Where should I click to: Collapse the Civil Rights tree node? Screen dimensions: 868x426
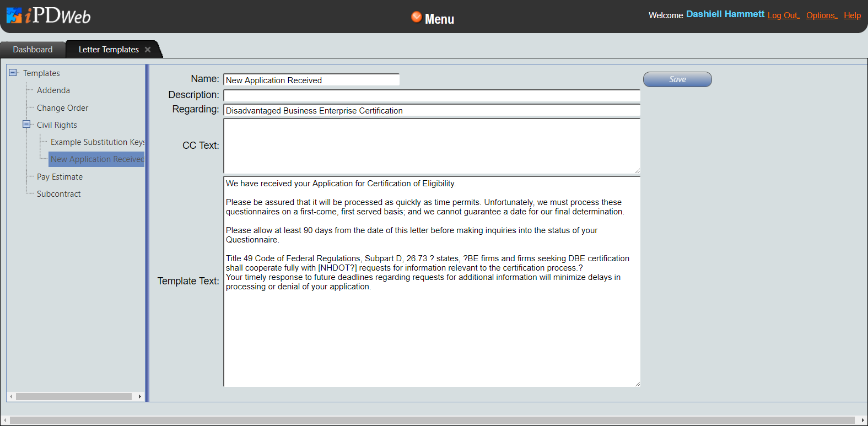coord(26,125)
